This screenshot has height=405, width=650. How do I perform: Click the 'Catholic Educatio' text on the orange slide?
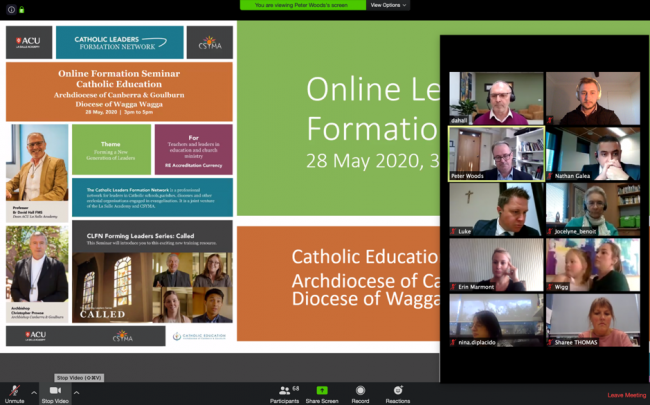pos(365,257)
